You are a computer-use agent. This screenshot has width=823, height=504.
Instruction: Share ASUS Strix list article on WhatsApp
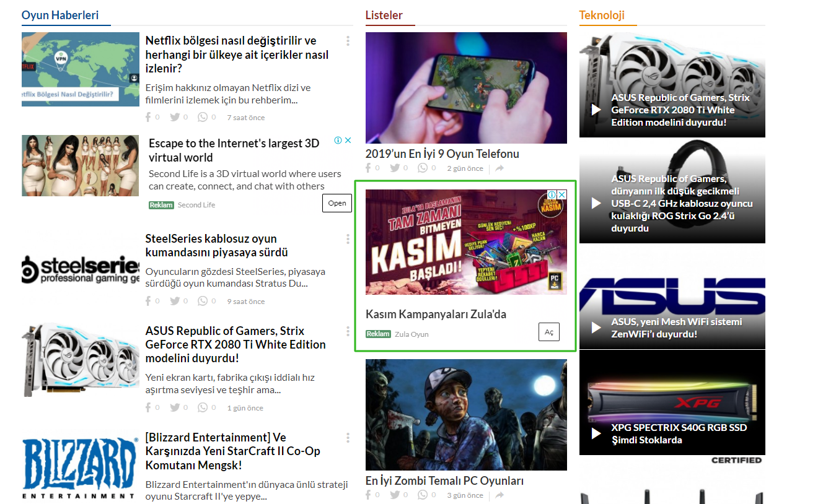203,407
